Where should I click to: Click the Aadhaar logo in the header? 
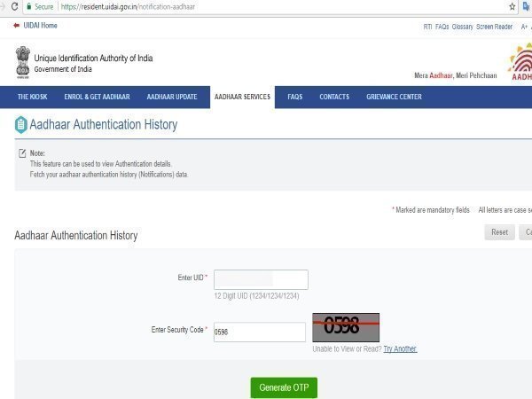tap(520, 62)
